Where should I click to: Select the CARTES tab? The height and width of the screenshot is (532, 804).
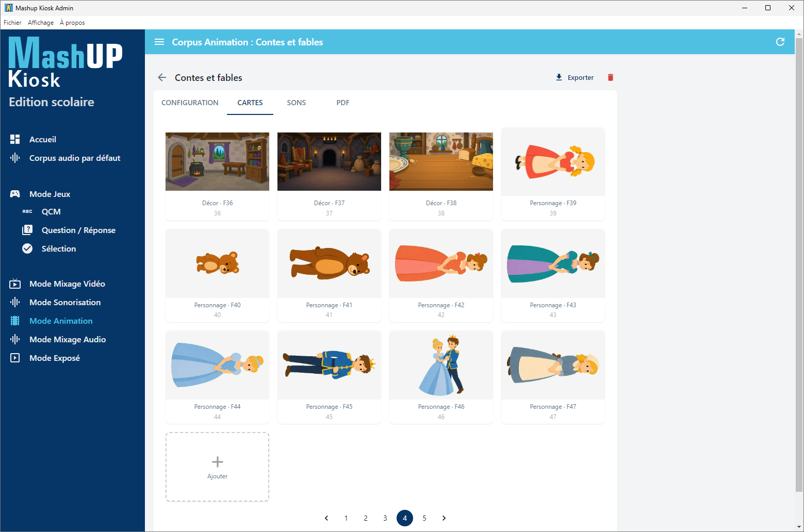coord(250,103)
